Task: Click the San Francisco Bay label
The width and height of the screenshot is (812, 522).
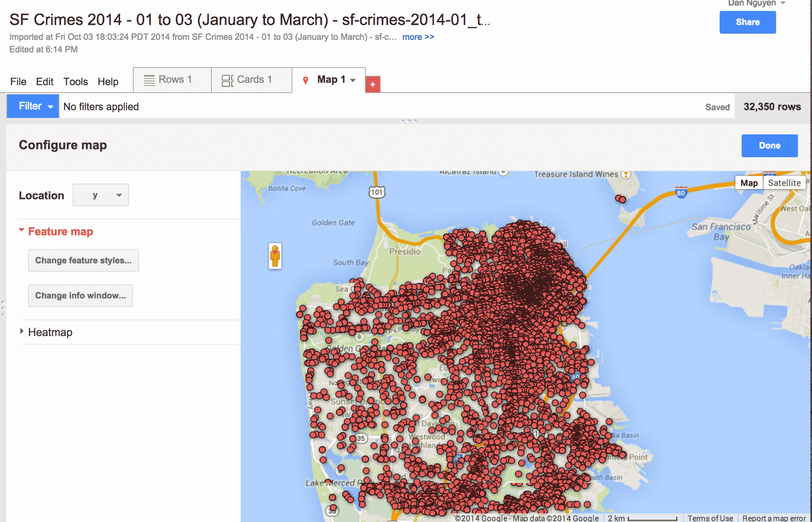Action: 721,231
